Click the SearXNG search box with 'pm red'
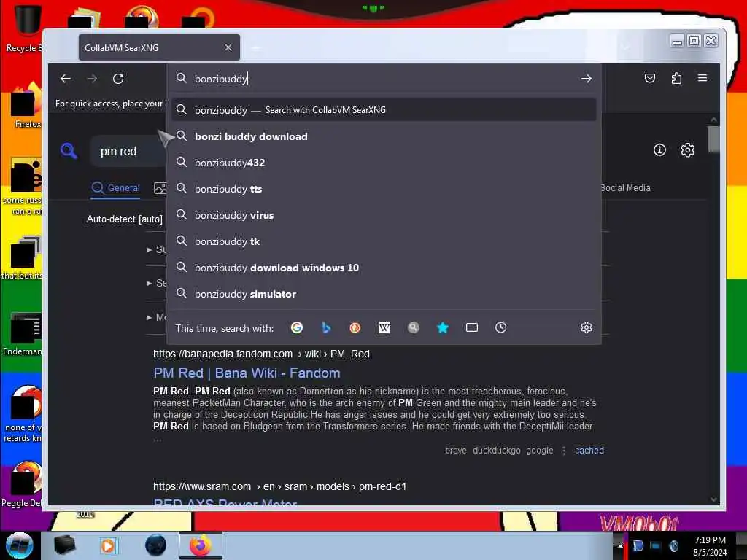747x560 pixels. pos(128,152)
